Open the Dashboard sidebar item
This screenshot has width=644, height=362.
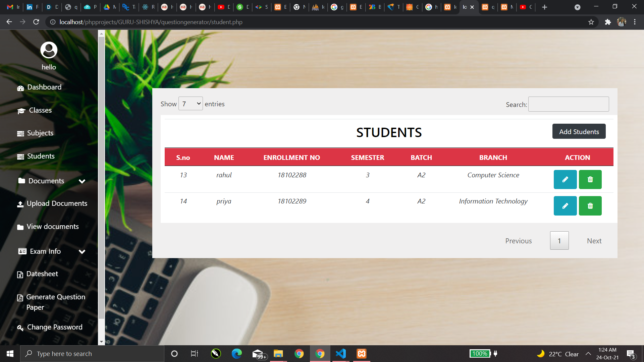tap(44, 87)
